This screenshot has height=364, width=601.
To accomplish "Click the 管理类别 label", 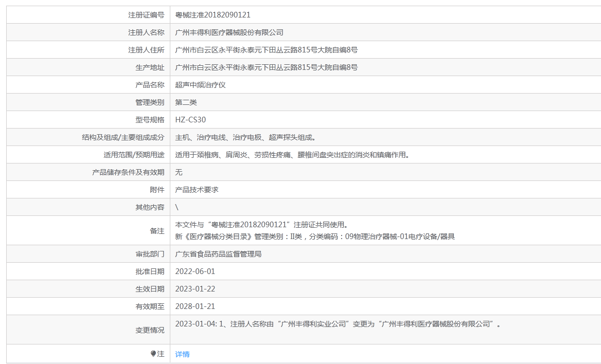I will pyautogui.click(x=150, y=102).
